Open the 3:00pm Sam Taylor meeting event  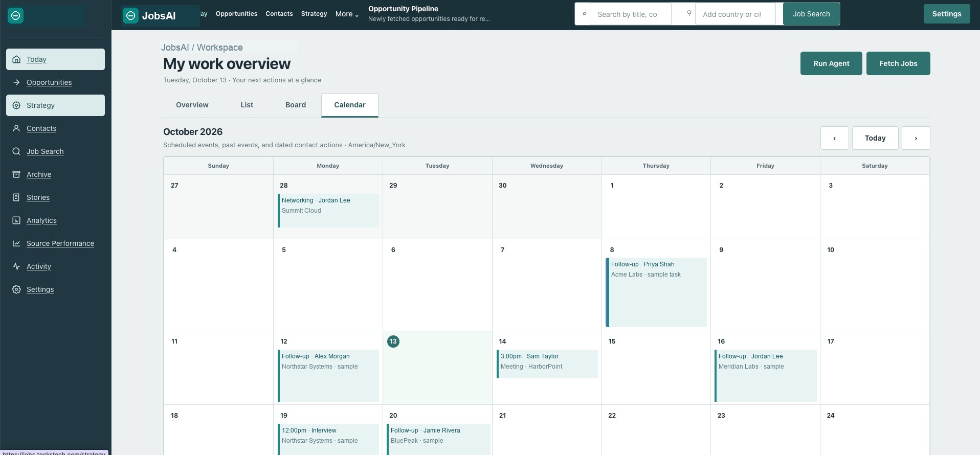click(547, 364)
